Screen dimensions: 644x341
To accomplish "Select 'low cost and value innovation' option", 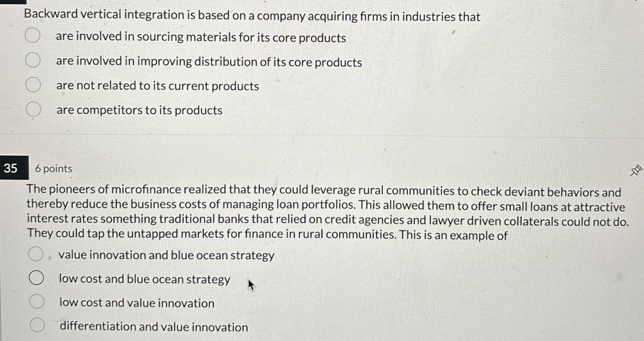I will click(x=37, y=301).
